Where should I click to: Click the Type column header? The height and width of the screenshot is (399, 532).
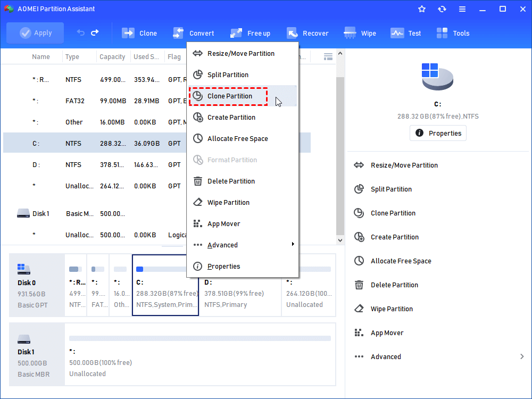(x=72, y=57)
